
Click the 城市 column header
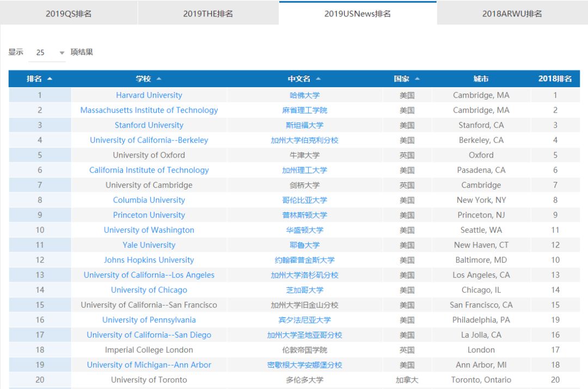tap(481, 79)
